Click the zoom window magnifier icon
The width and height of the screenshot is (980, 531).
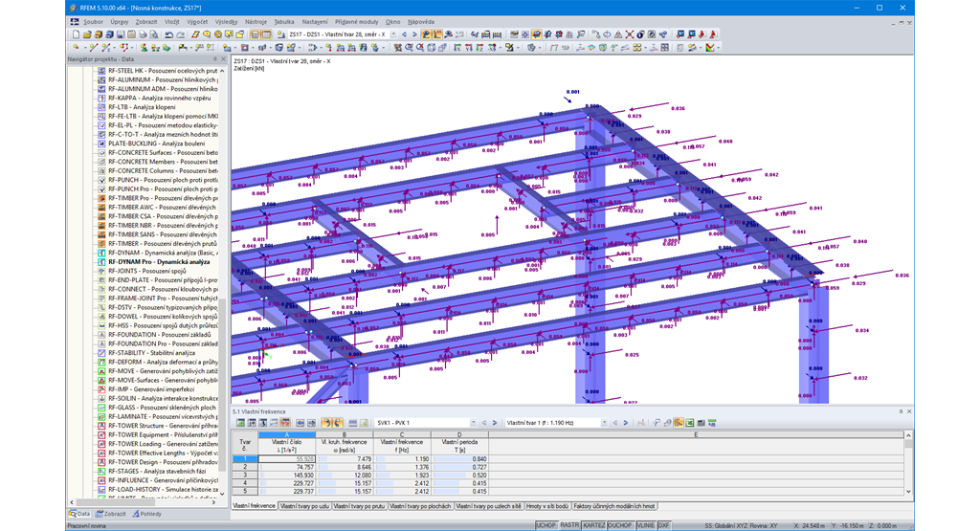[x=408, y=48]
